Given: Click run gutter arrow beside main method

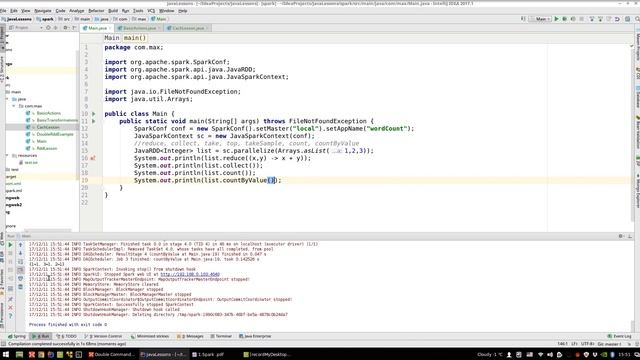Looking at the screenshot, I should point(93,121).
